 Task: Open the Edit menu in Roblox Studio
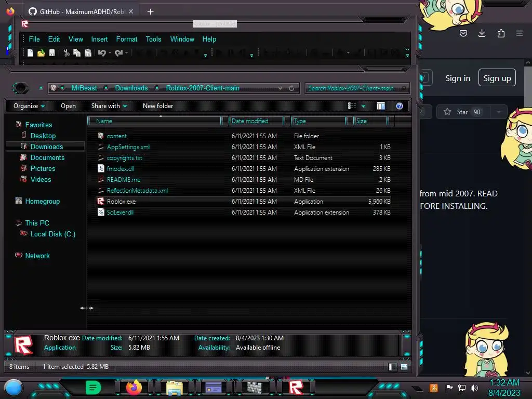coord(54,39)
